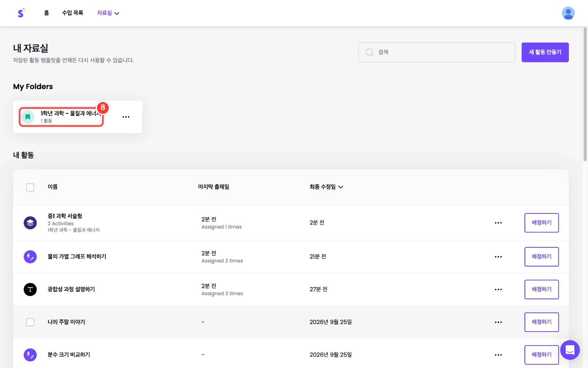
Task: Open more options for 분수 크기 비교하기
Action: pos(498,355)
